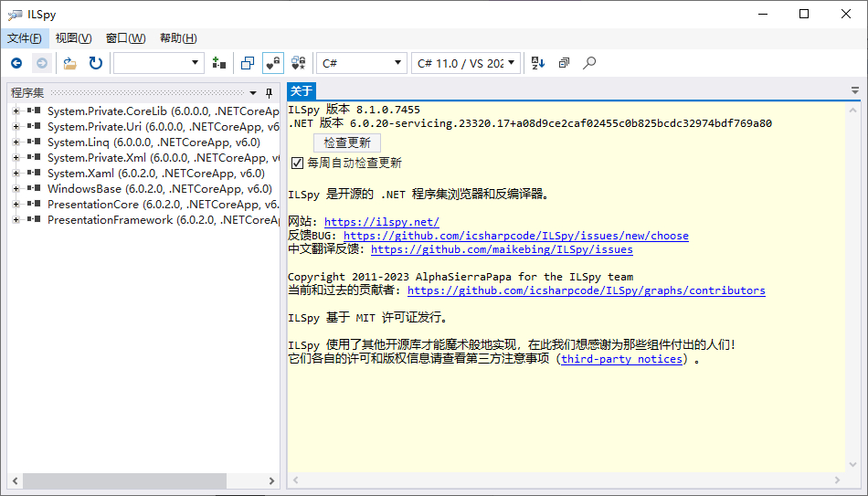Image resolution: width=868 pixels, height=496 pixels.
Task: Click the sort assemblies A-Z icon
Action: pyautogui.click(x=537, y=63)
